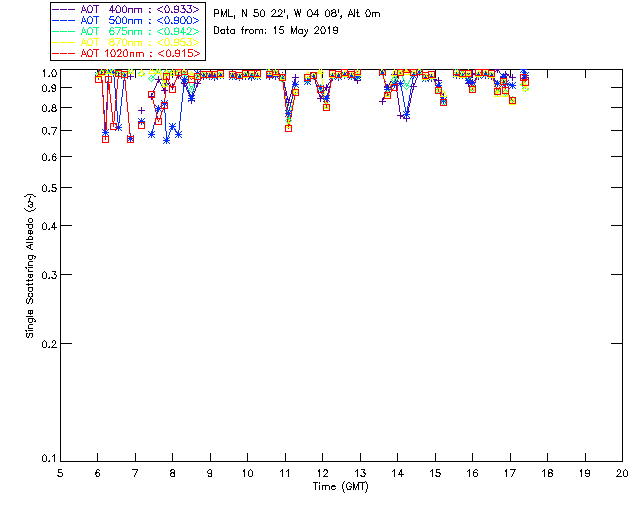Viewport: 640px width, 512px height.
Task: Click the 0.5 y-axis label
Action: tap(49, 188)
